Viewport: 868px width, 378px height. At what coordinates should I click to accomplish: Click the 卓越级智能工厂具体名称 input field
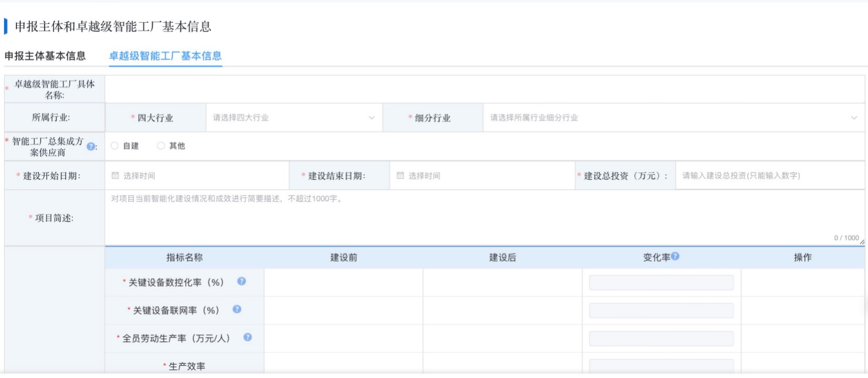[485, 89]
